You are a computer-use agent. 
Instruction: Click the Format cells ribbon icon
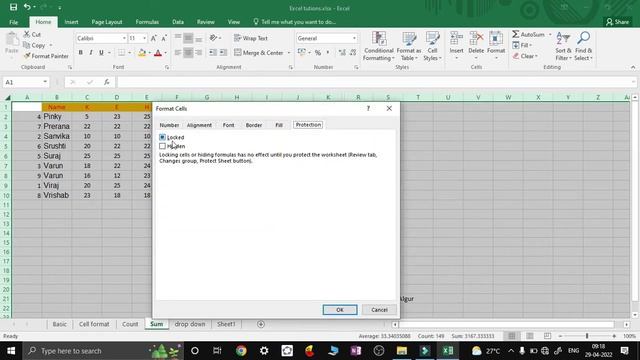(496, 38)
